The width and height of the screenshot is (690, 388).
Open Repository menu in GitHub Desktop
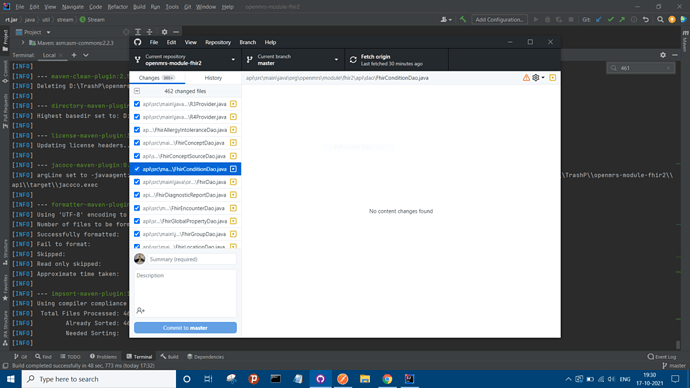[x=218, y=42]
